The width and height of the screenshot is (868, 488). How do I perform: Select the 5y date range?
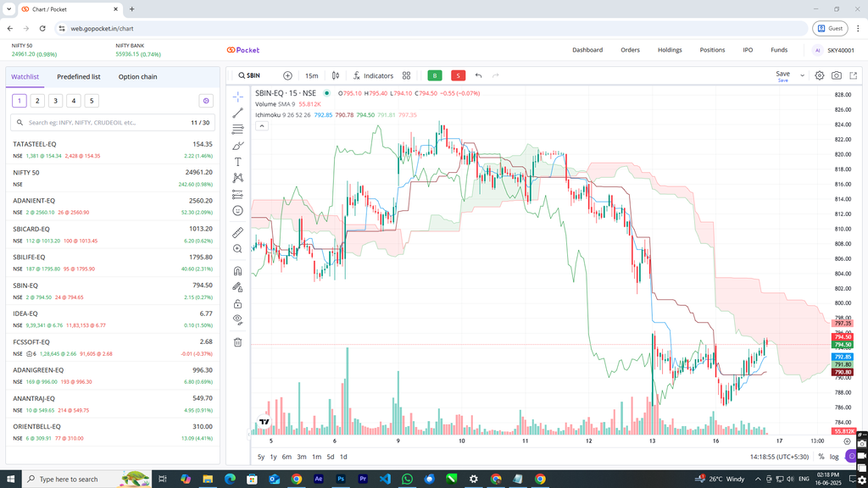pos(261,457)
